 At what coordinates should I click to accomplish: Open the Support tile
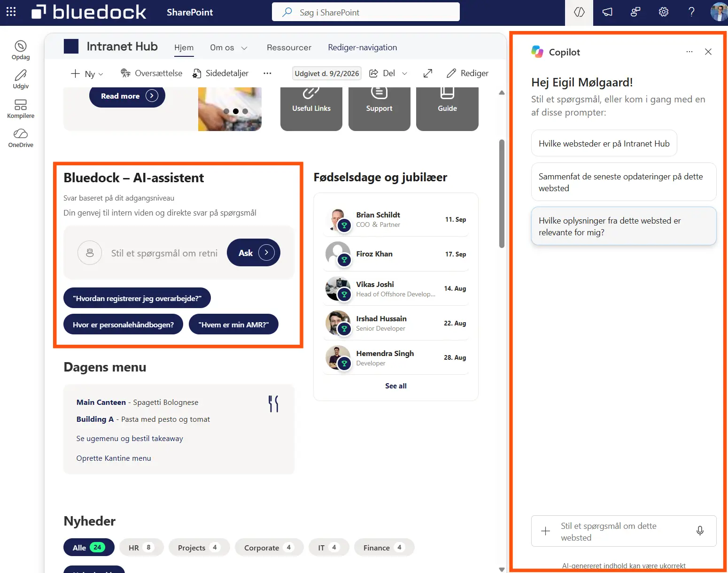pyautogui.click(x=379, y=108)
